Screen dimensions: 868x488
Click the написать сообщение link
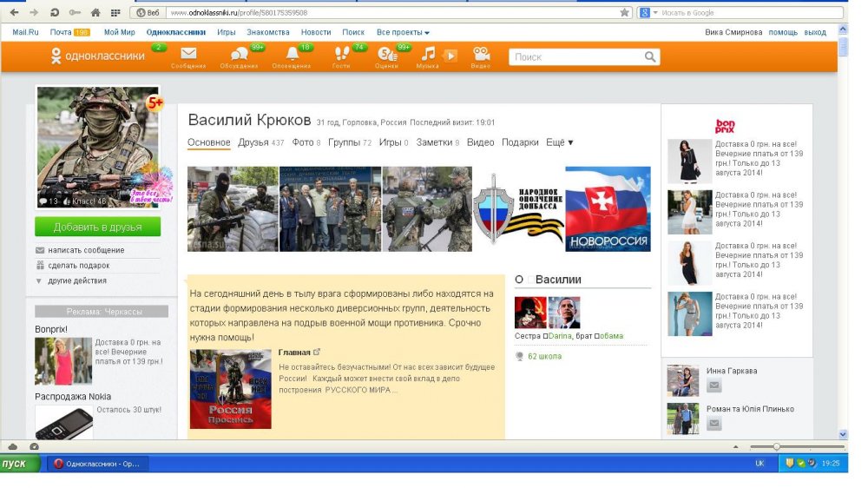[x=85, y=250]
